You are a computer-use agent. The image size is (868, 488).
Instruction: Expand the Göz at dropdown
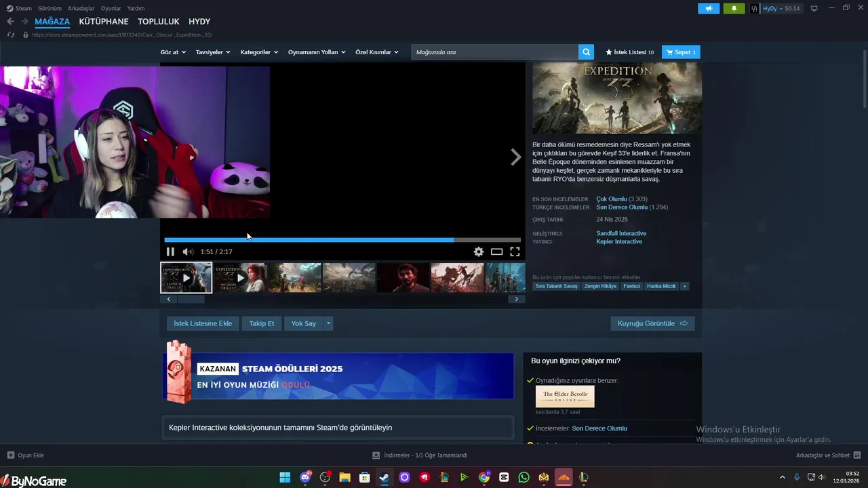(173, 52)
